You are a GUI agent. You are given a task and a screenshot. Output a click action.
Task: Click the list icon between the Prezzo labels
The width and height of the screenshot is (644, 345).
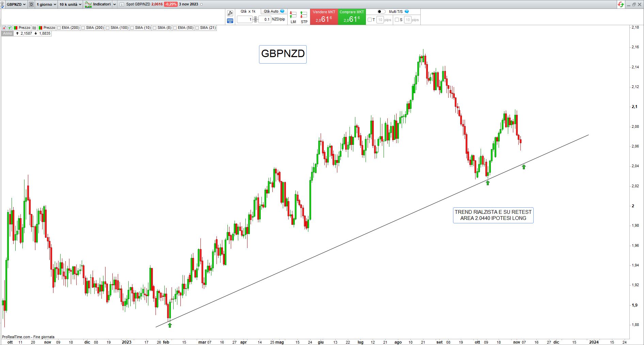click(34, 28)
